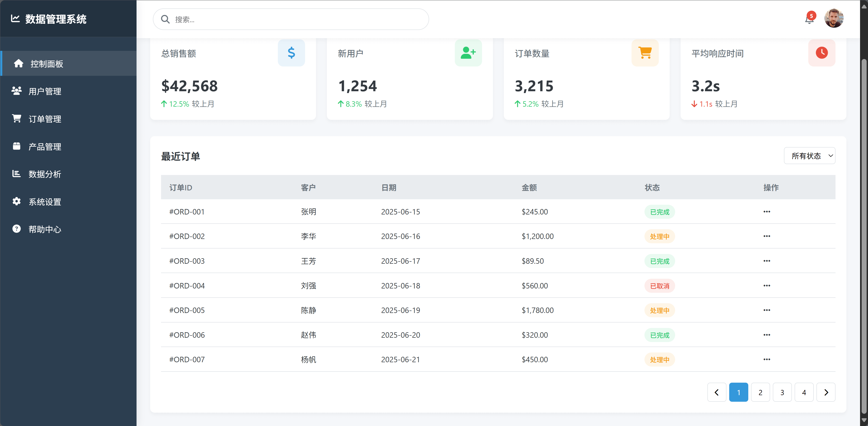Open actions menu for order #ORD-004
This screenshot has height=426, width=868.
[767, 286]
